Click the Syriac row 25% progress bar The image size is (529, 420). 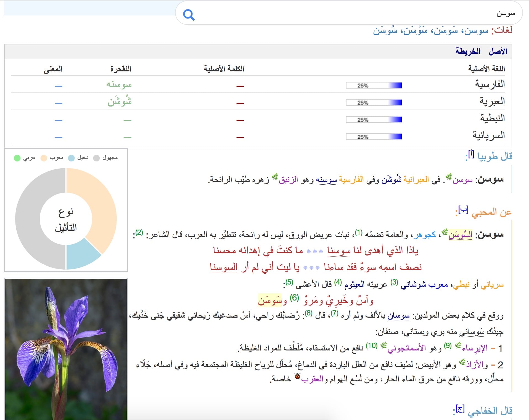(374, 137)
